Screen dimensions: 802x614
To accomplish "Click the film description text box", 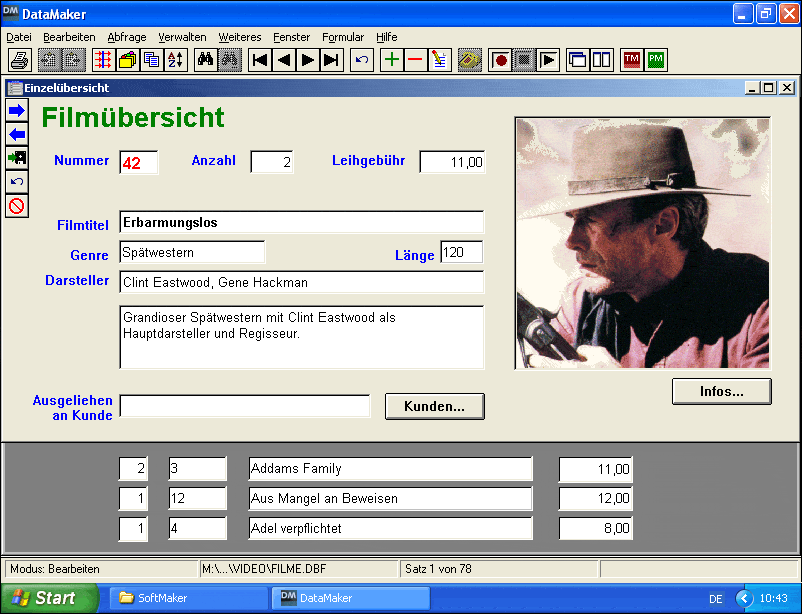I will coord(302,338).
